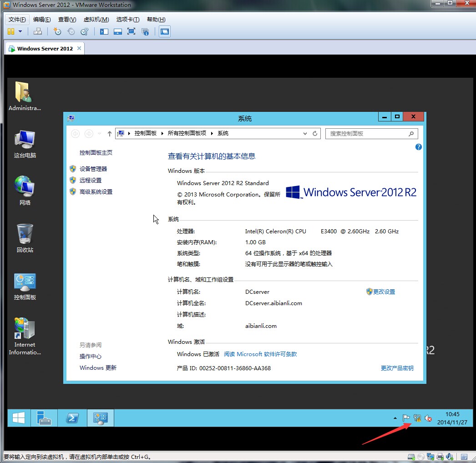This screenshot has width=476, height=463.
Task: Take a VM snapshot via the toolbar
Action: (57, 31)
